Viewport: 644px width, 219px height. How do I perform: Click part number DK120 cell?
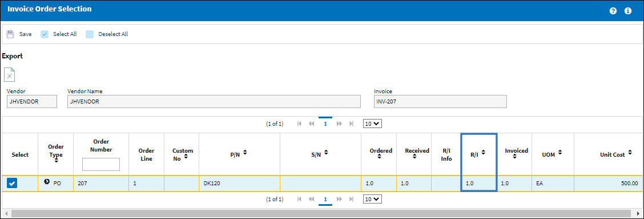coord(239,184)
